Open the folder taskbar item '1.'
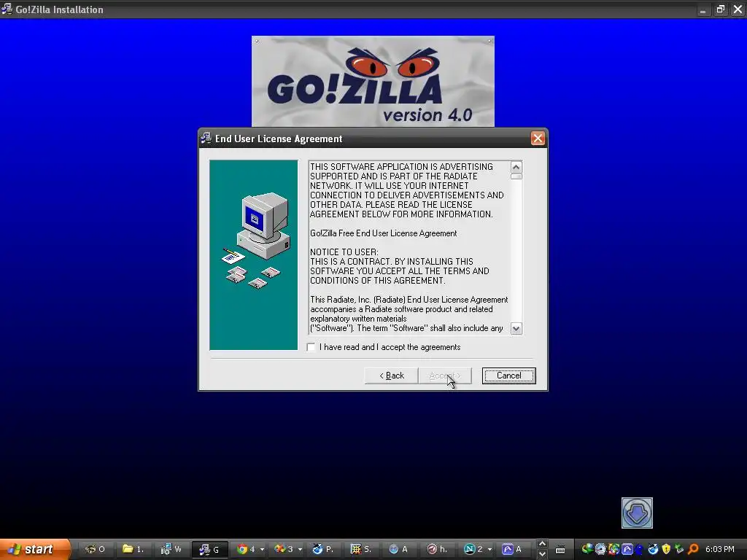This screenshot has width=747, height=560. 133,549
